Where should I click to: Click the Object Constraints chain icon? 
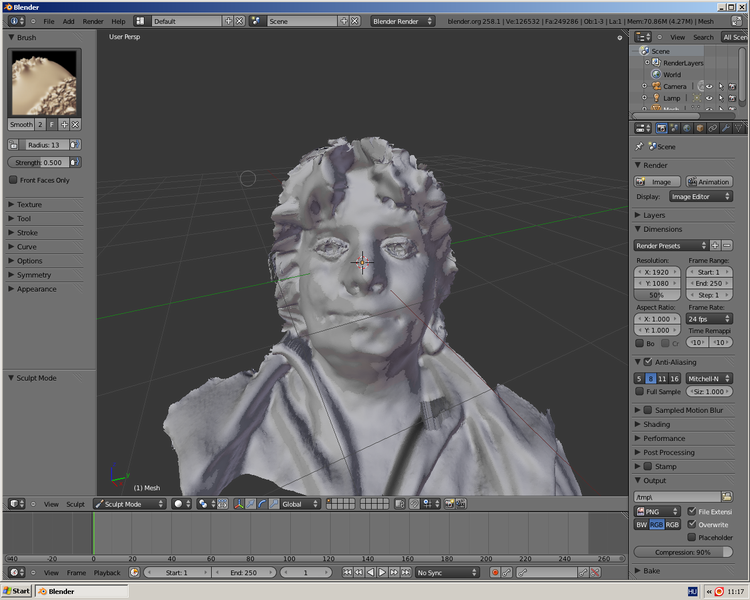click(713, 128)
